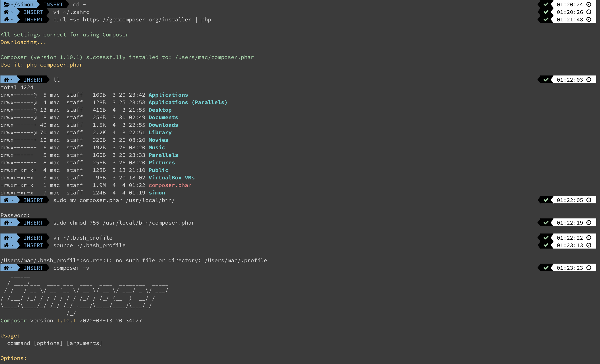Click the 'total 4224' line
Screen dimensions: 600x364
tap(17, 87)
